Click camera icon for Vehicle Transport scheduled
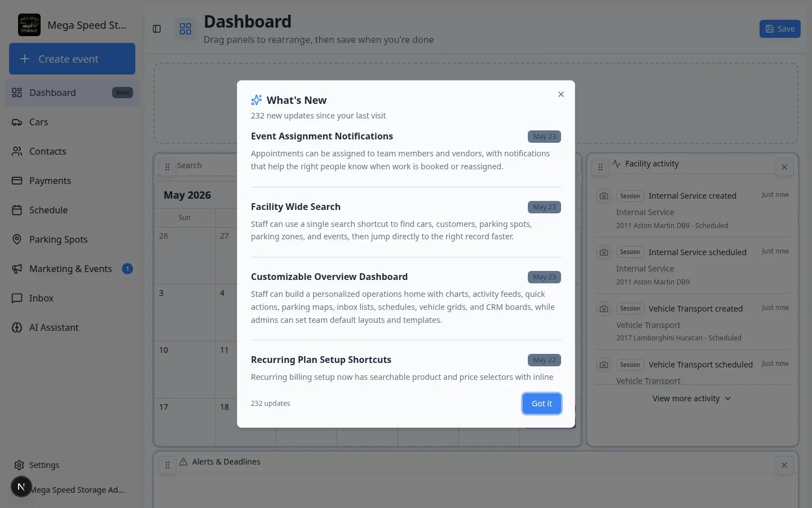 click(x=604, y=365)
